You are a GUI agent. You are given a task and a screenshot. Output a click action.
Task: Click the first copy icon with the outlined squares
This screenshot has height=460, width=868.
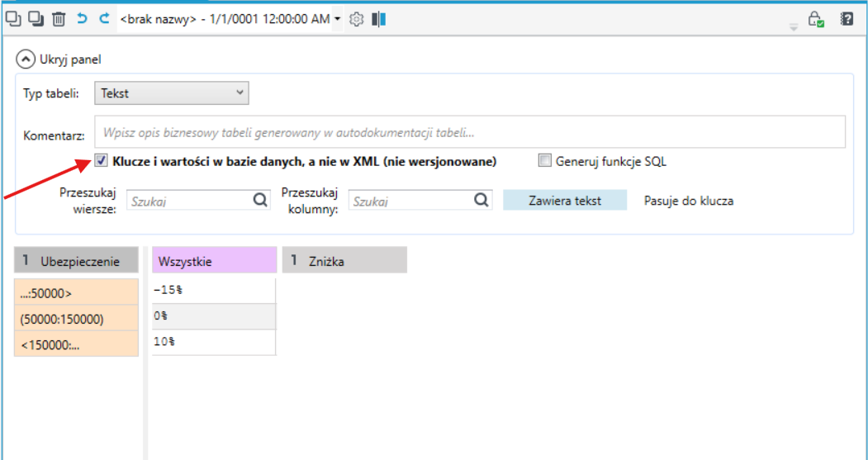(13, 19)
